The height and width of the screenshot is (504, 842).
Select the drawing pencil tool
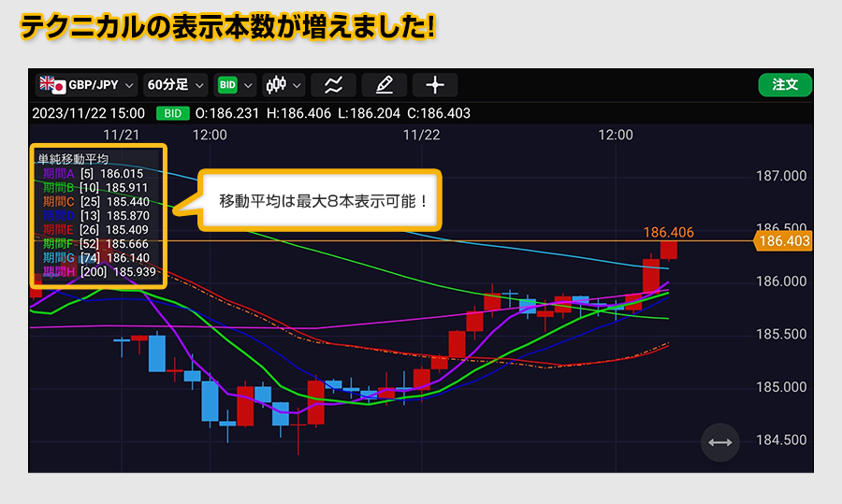point(384,85)
